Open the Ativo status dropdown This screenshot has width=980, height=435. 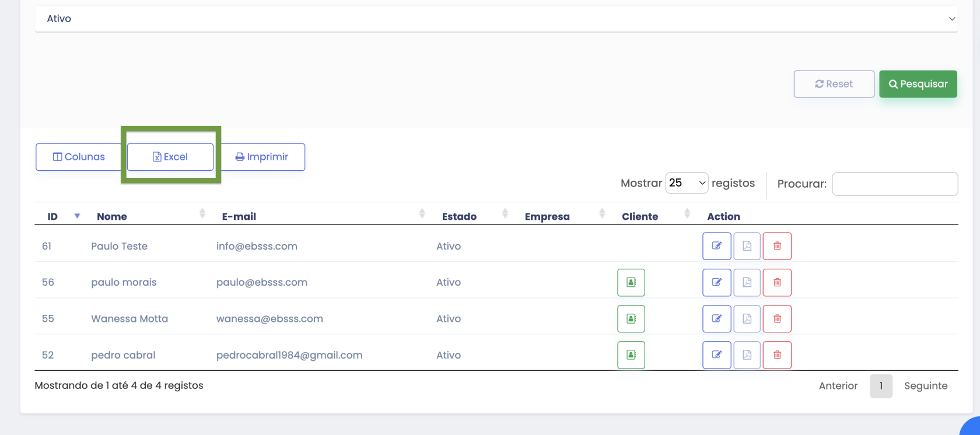coord(496,19)
